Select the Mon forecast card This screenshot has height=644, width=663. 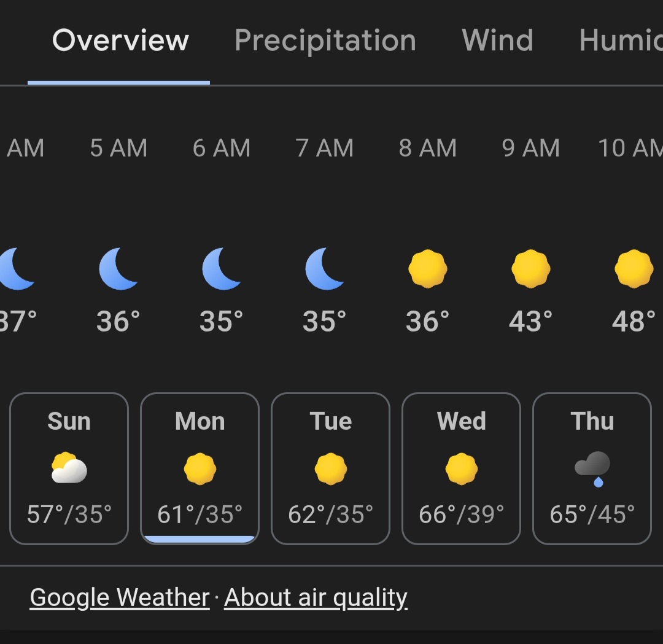[x=200, y=468]
